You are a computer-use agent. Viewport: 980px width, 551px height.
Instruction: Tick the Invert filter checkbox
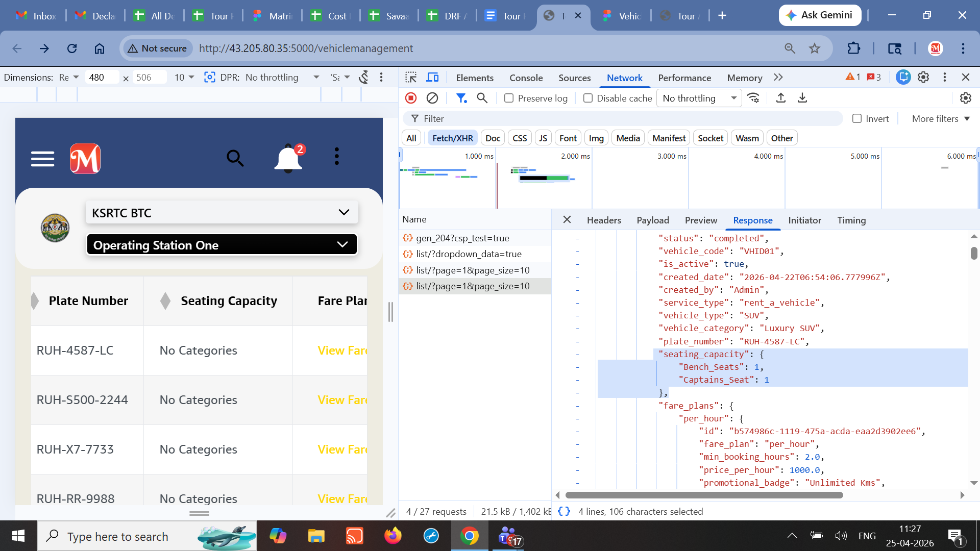(857, 119)
